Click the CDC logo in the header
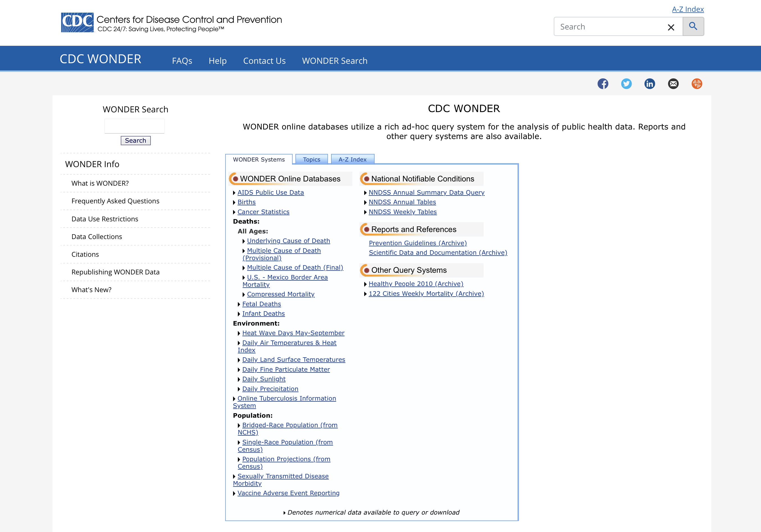The height and width of the screenshot is (532, 761). click(x=77, y=22)
